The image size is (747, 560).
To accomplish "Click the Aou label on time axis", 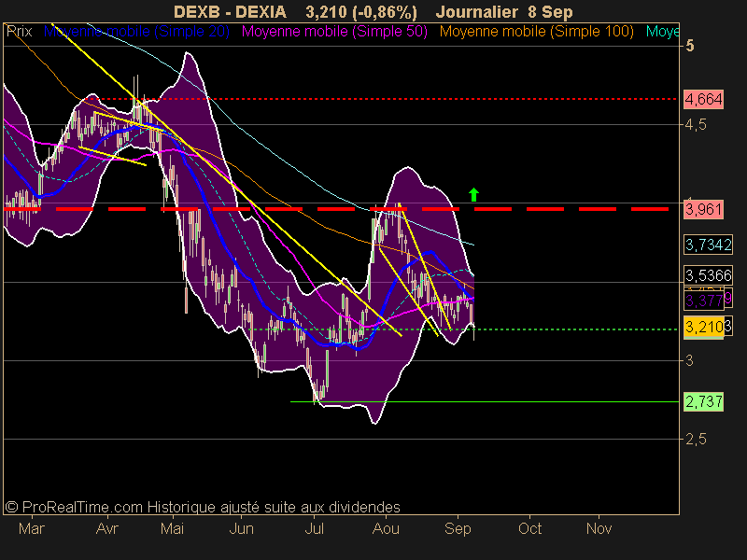I will [x=386, y=528].
